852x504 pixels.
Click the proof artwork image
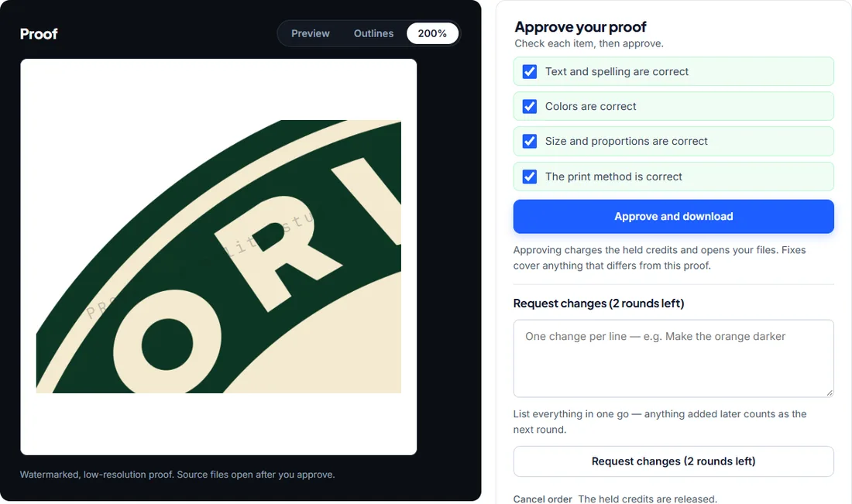(218, 256)
